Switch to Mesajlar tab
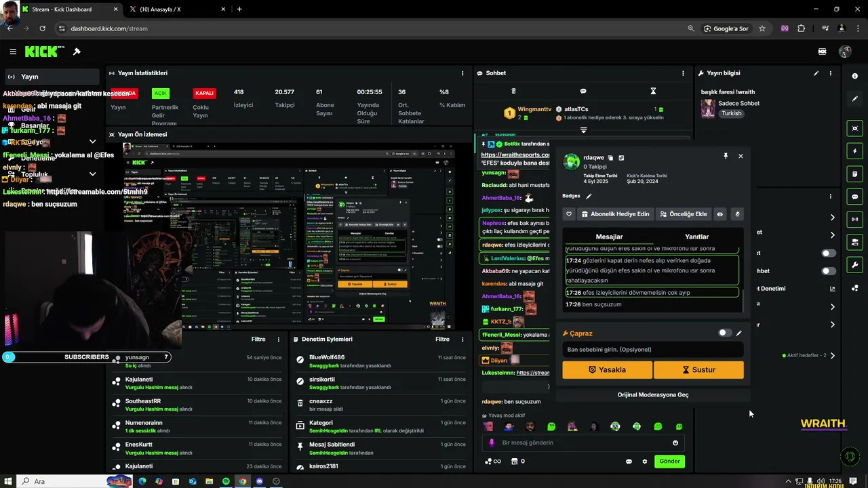Viewport: 868px width, 488px height. click(609, 237)
